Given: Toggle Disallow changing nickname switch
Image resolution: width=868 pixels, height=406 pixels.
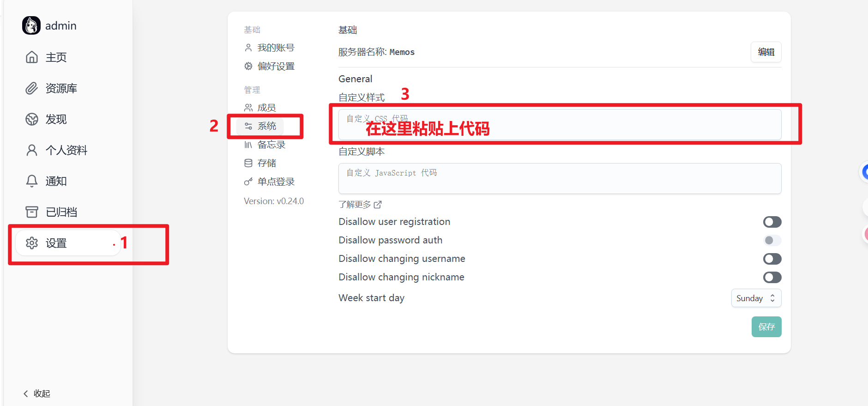Looking at the screenshot, I should click(772, 278).
